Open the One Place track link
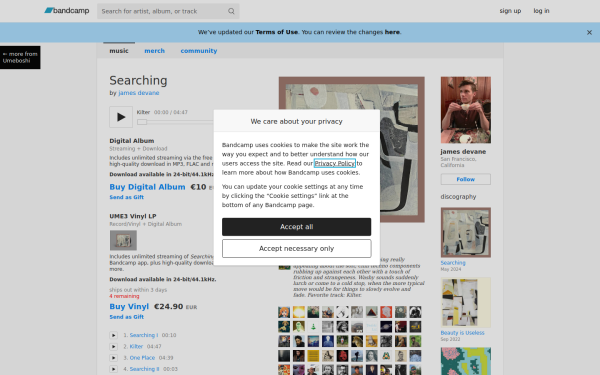 pyautogui.click(x=142, y=358)
